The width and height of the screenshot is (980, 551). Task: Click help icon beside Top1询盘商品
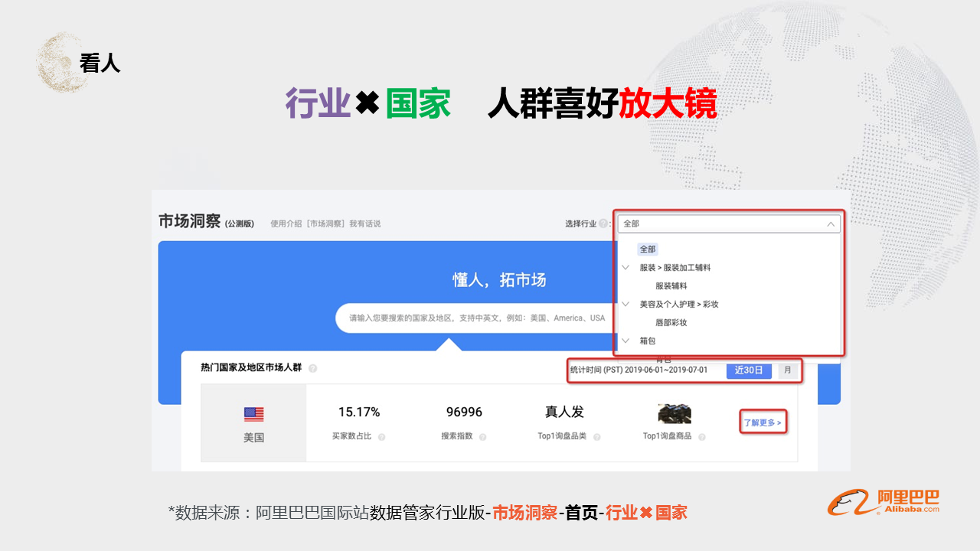[701, 437]
